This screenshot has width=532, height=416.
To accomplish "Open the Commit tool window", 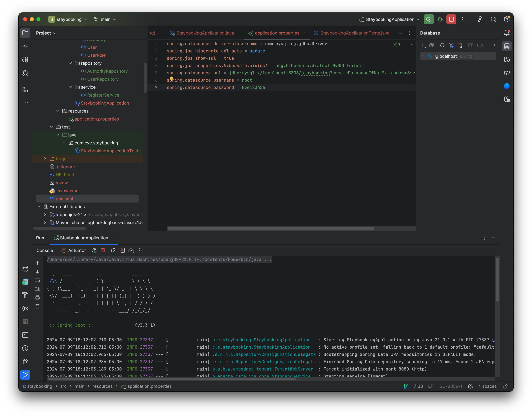I will click(x=25, y=46).
